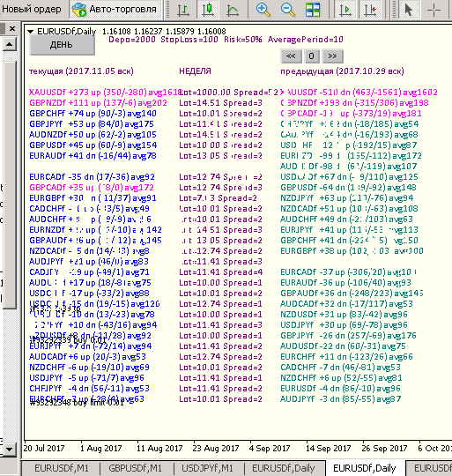452x476 pixels.
Task: Toggle chart shift from right border
Action: (x=370, y=10)
